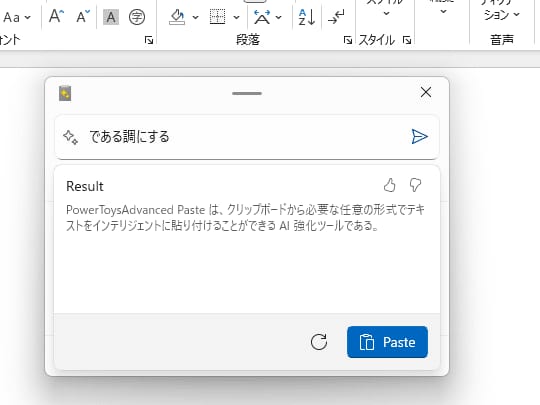The height and width of the screenshot is (405, 540).
Task: Expand the shading color dropdown arrow
Action: pyautogui.click(x=195, y=17)
